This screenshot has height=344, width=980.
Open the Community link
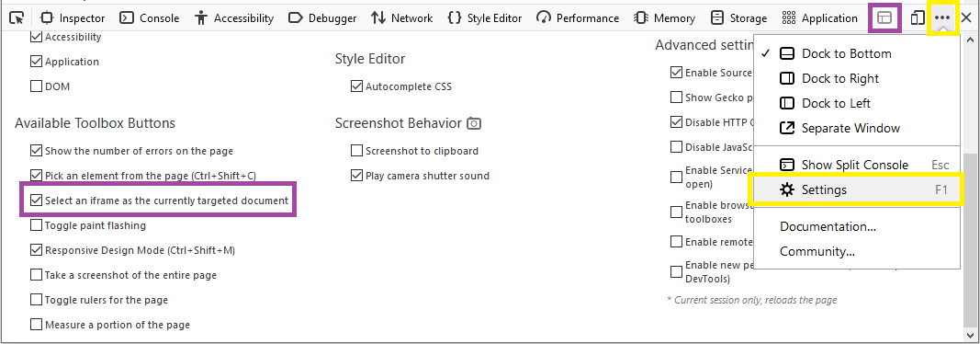[x=817, y=251]
